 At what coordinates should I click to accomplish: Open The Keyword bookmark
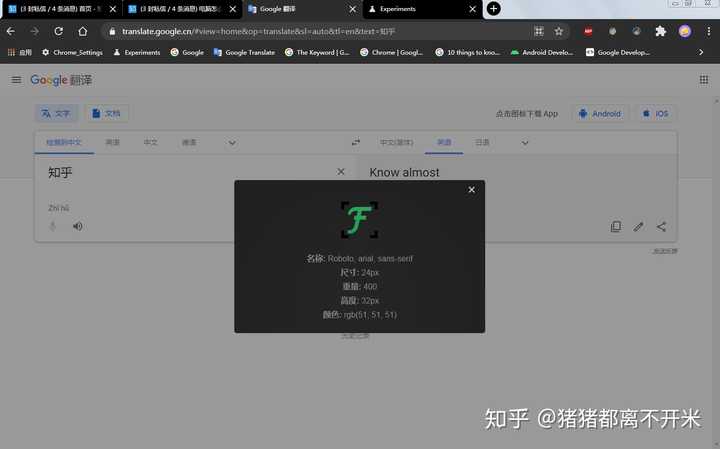point(317,52)
